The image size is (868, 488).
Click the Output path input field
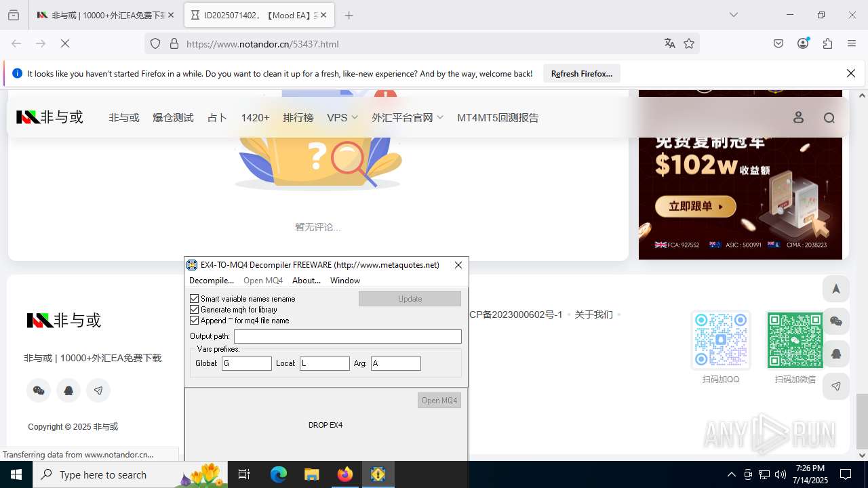[348, 336]
